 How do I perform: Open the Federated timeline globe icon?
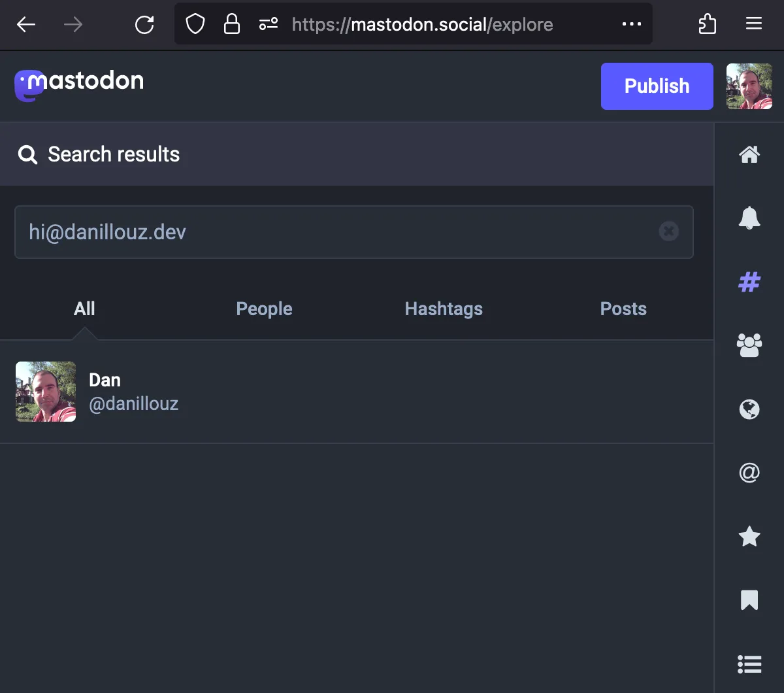(749, 409)
